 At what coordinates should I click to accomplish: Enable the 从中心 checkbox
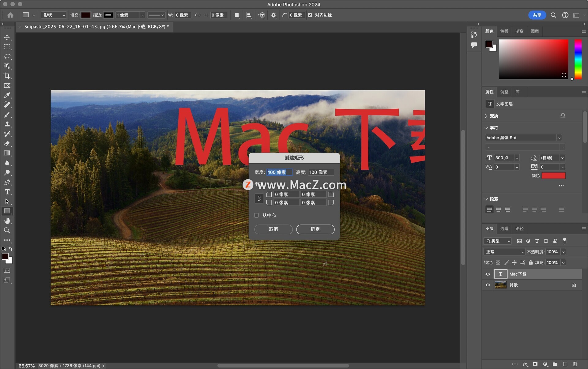click(257, 215)
